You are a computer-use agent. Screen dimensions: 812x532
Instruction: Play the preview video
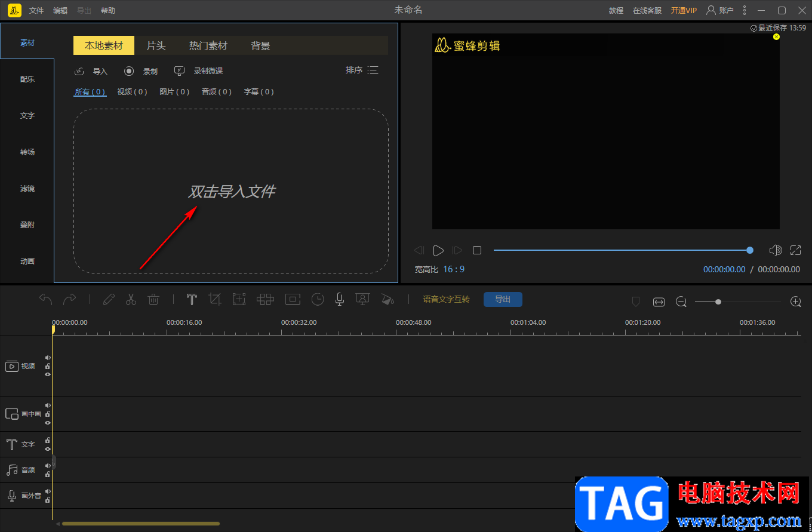tap(438, 250)
